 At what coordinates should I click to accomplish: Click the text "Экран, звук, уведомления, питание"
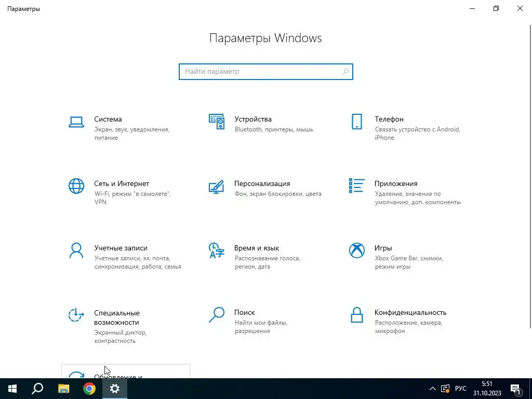(x=131, y=134)
